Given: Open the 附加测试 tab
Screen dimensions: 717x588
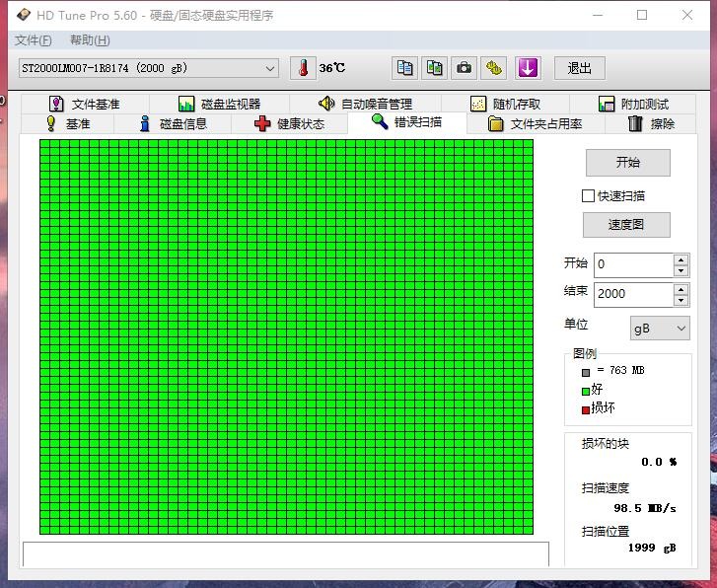Looking at the screenshot, I should pos(633,104).
